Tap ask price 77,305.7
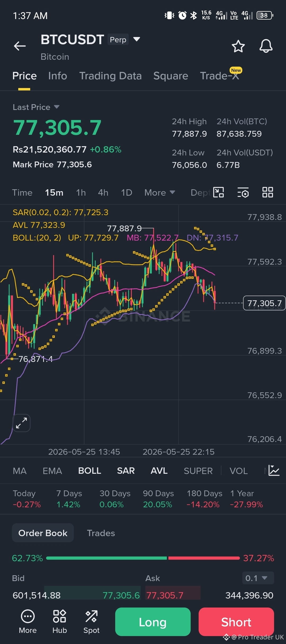The height and width of the screenshot is (644, 286). [x=165, y=595]
